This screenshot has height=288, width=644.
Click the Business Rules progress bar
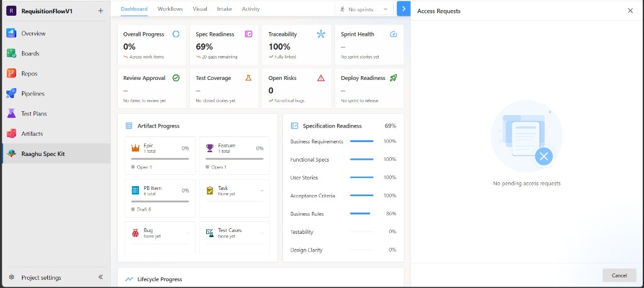click(x=362, y=214)
